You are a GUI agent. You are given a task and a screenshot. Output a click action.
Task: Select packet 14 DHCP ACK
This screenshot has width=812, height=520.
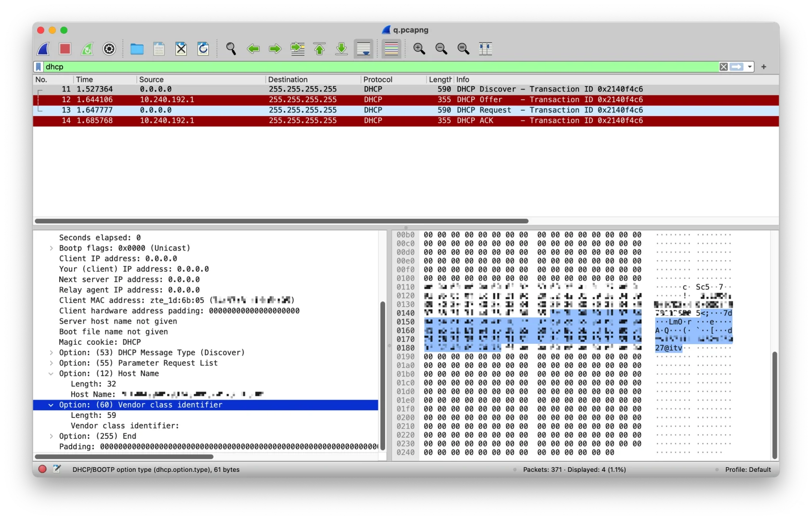[x=406, y=121]
